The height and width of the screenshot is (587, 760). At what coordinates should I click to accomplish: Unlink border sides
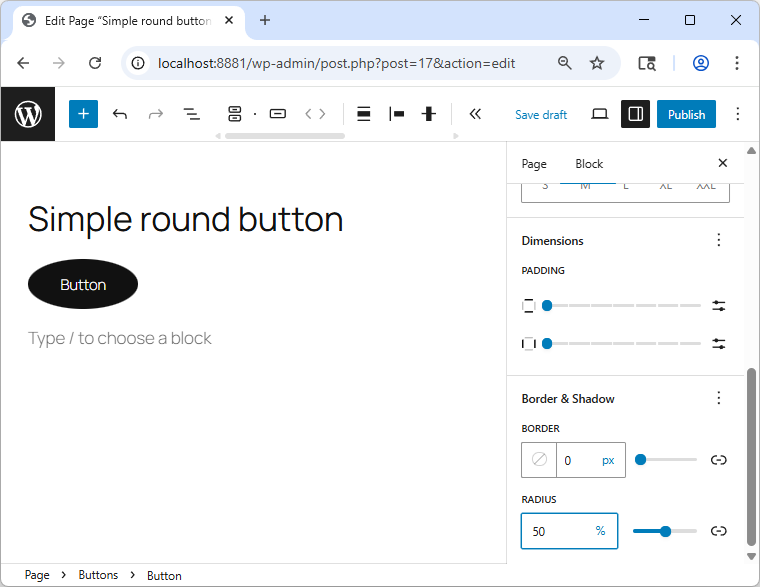tap(719, 460)
